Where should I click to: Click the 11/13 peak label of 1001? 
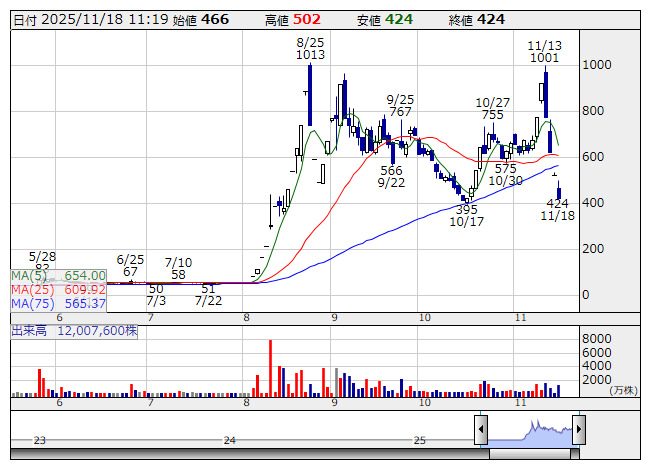pyautogui.click(x=544, y=51)
